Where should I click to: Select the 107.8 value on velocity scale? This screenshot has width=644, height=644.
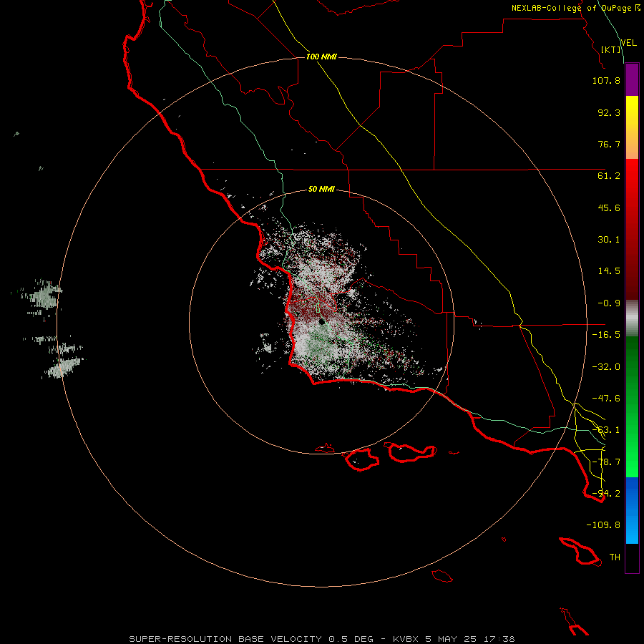coord(606,80)
